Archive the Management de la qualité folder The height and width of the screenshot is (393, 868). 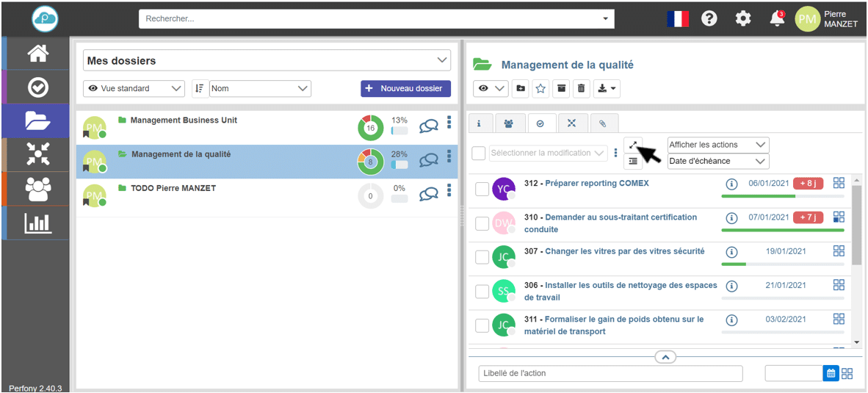[561, 88]
